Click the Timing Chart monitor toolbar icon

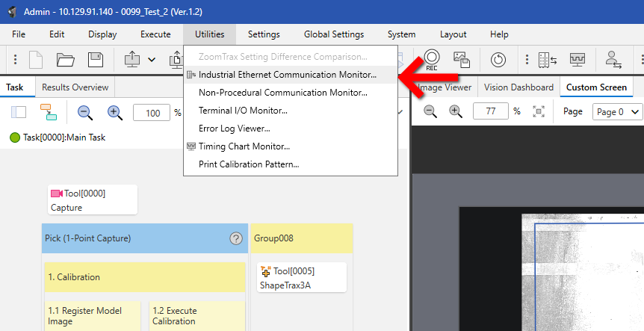(578, 60)
